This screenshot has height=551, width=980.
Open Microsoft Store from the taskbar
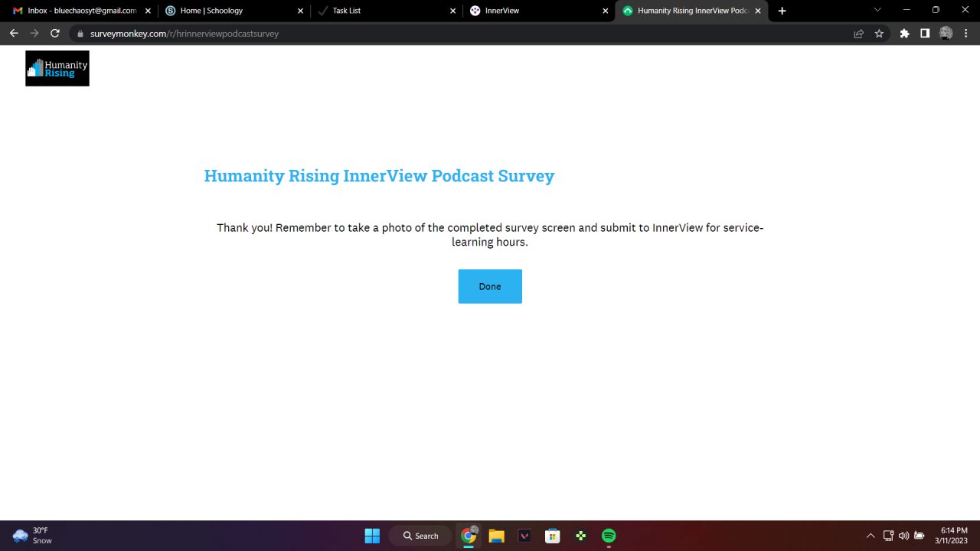point(553,536)
